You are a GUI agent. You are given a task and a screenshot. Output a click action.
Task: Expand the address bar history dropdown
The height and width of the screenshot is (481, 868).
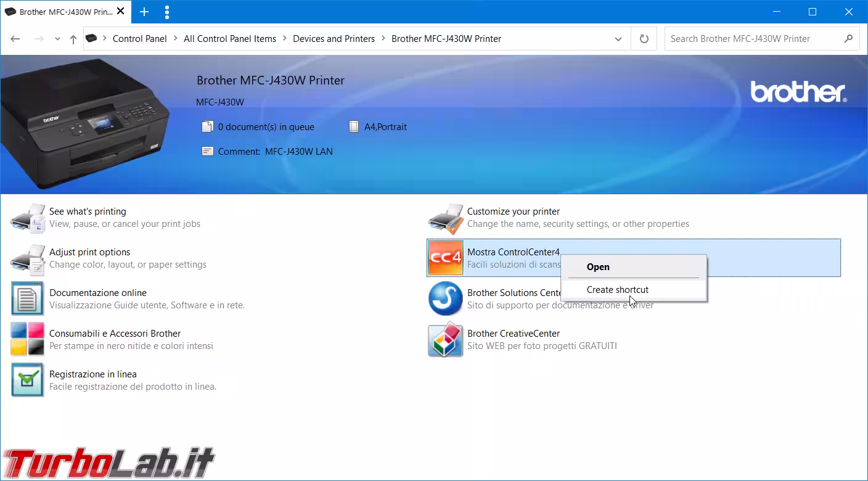tap(618, 39)
